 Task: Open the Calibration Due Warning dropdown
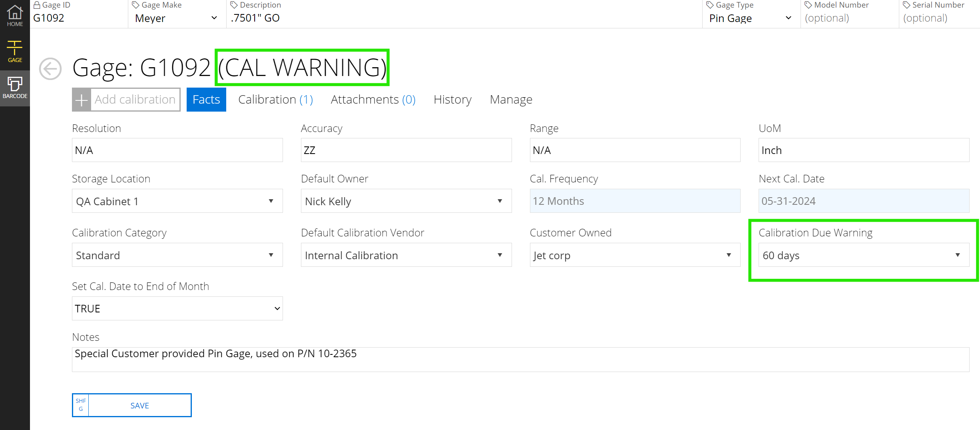pos(864,255)
